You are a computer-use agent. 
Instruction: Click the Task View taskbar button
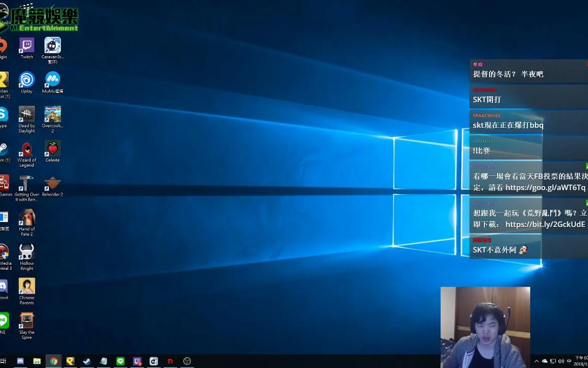(x=4, y=361)
